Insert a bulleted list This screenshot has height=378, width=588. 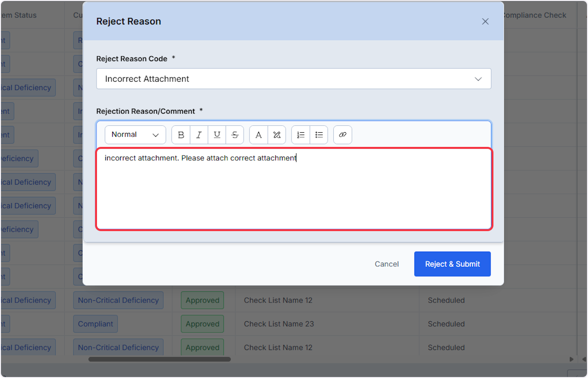319,135
